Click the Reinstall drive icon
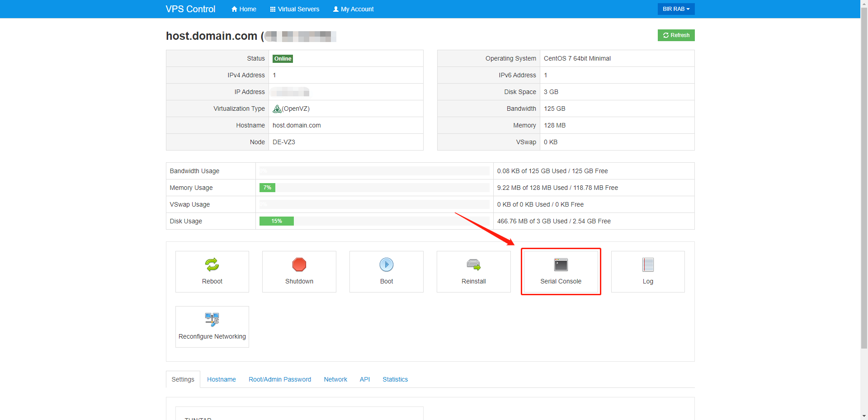The height and width of the screenshot is (420, 868). tap(474, 264)
